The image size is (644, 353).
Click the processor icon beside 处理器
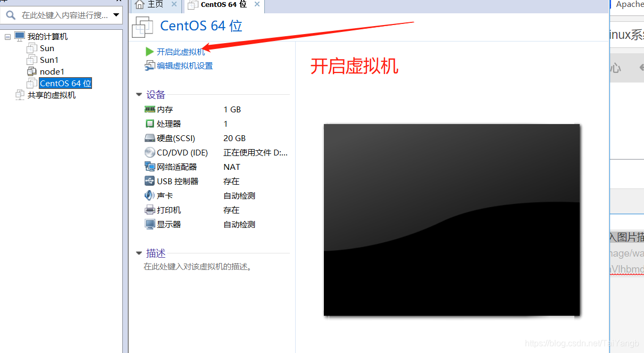149,124
